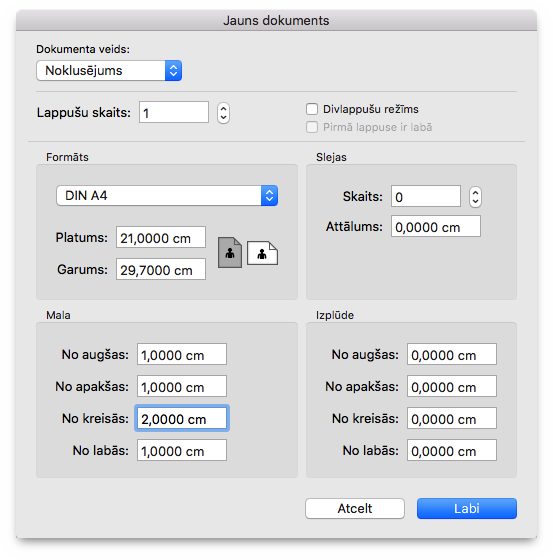Focus the Platums width field
553x560 pixels.
point(161,237)
